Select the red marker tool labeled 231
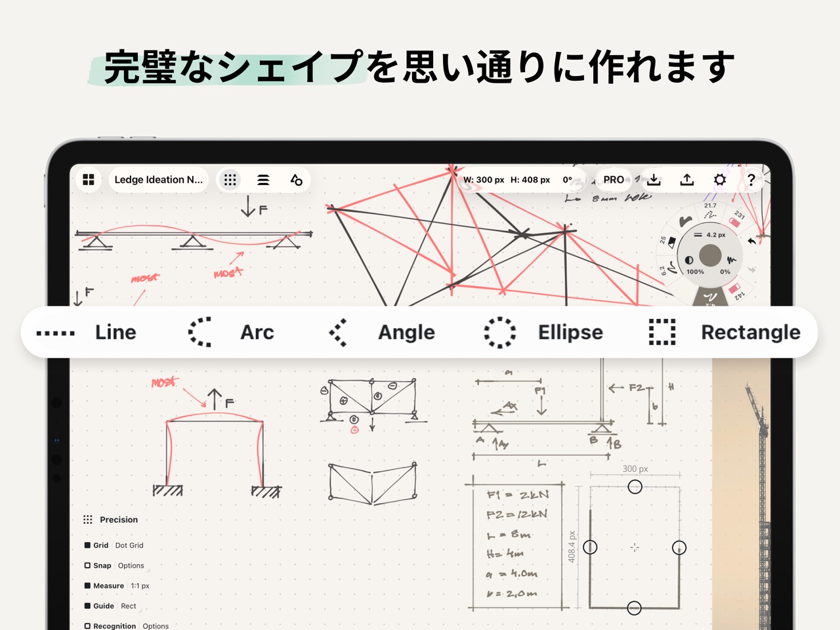The image size is (840, 630). (x=736, y=219)
